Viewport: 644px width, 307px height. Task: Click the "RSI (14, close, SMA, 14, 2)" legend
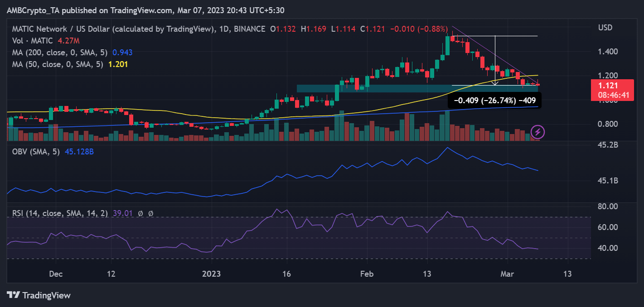point(60,213)
